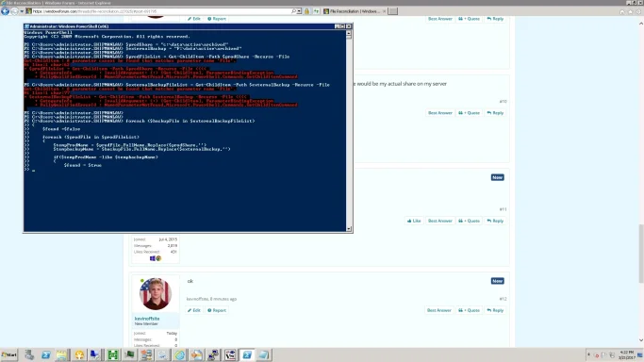Viewport: 644px width, 362px height.
Task: Open the Start menu
Action: (x=9, y=355)
